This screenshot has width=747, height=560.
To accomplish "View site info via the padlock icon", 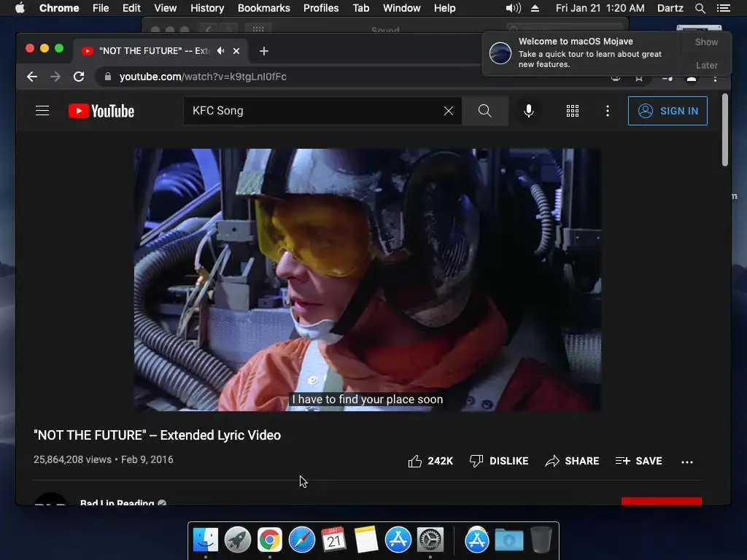I will pos(108,77).
